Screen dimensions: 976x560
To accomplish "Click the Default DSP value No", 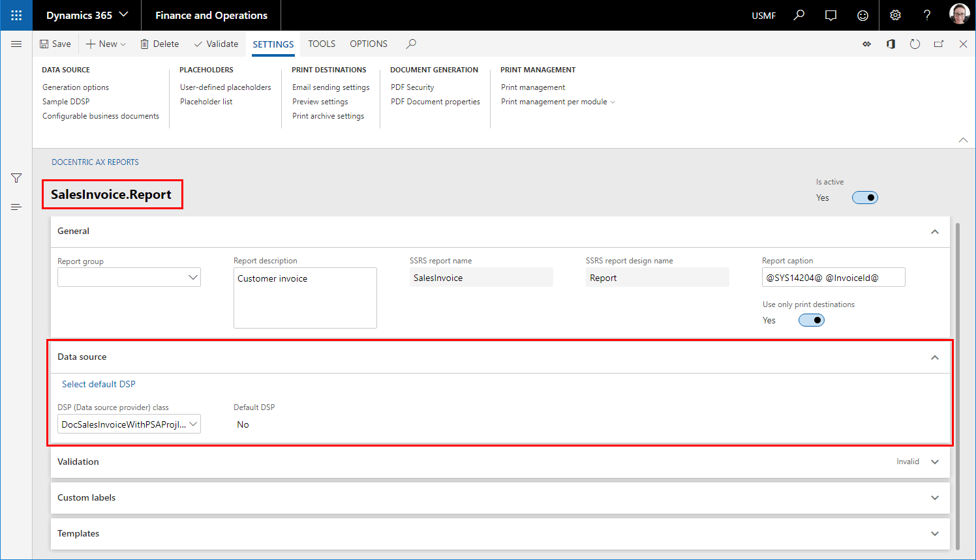I will coord(243,424).
